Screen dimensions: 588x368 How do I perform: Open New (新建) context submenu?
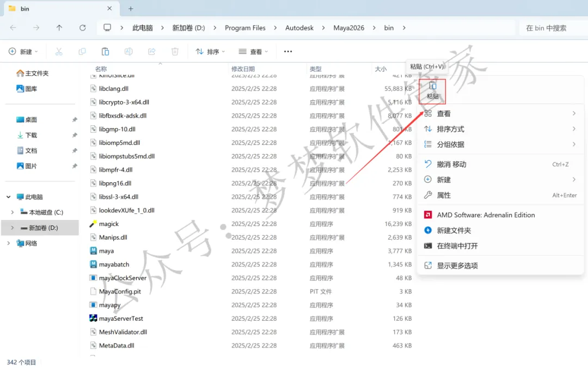click(x=500, y=180)
